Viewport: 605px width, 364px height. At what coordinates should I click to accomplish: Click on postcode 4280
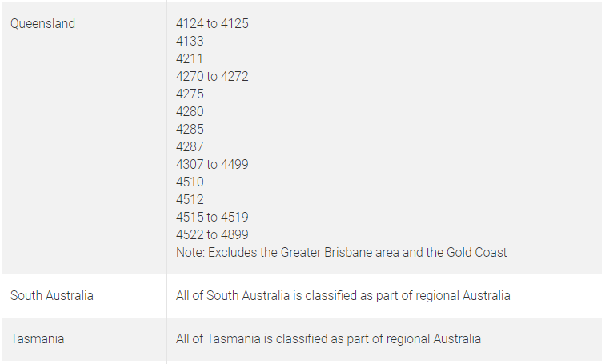click(x=190, y=112)
